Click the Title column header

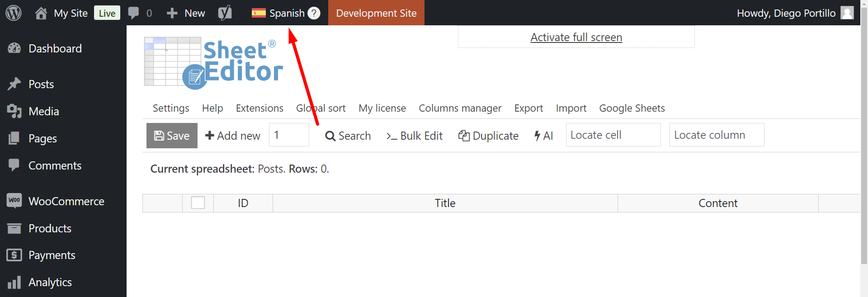445,203
